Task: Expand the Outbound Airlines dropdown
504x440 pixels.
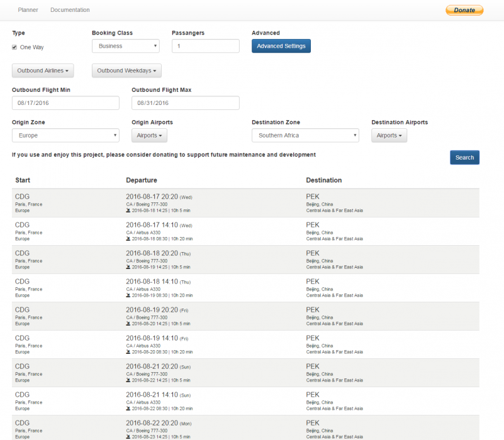Action: tap(43, 71)
